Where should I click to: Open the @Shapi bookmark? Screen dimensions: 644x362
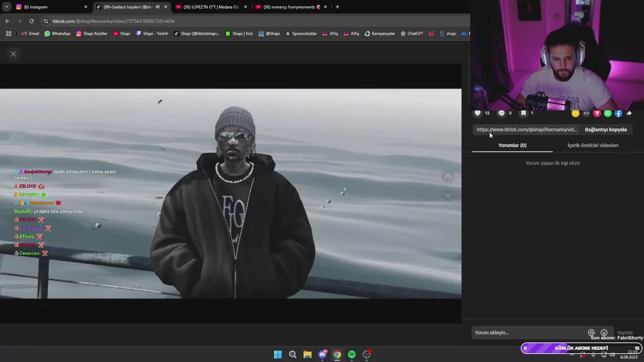[269, 34]
